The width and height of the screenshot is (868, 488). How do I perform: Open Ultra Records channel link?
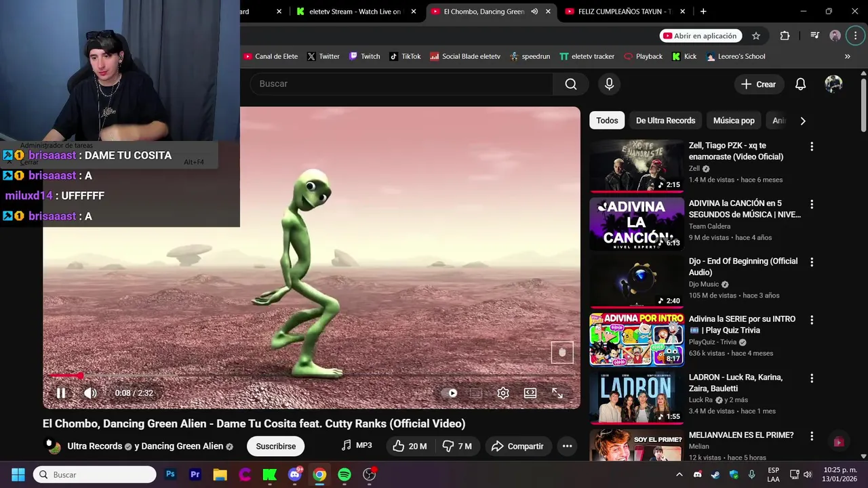[94, 446]
